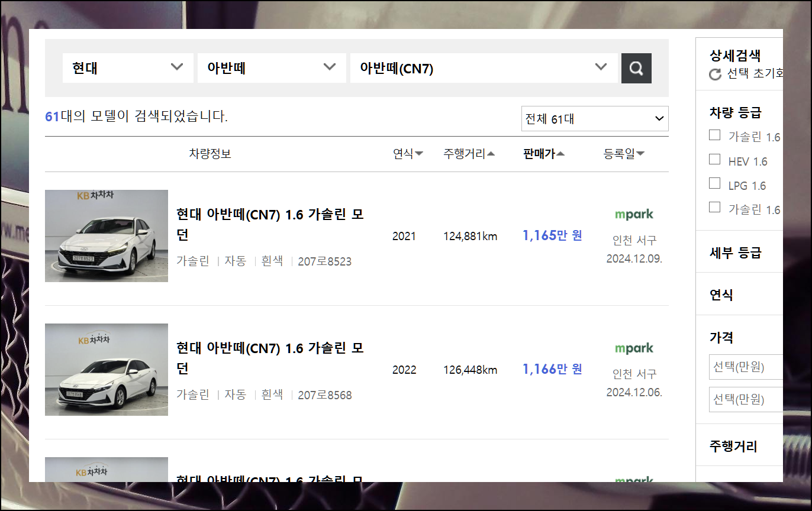Screen dimensions: 812x511
Task: Click the 1,166만 원 price
Action: click(x=552, y=370)
